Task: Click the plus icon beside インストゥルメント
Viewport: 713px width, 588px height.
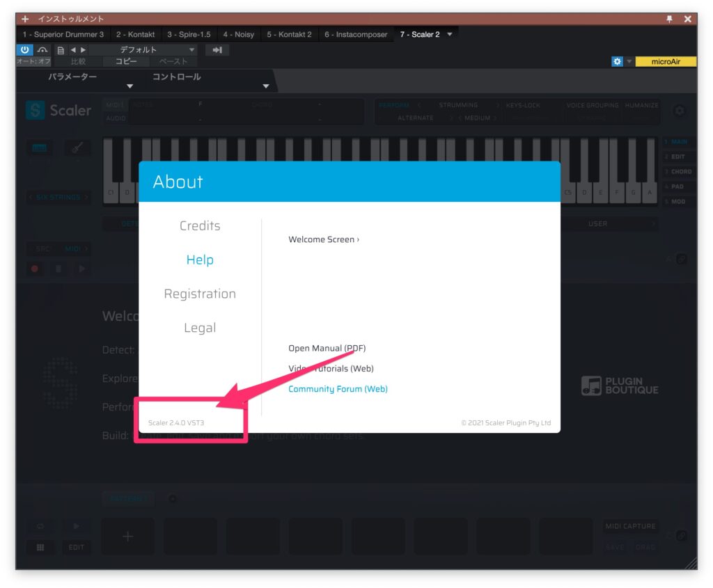Action: point(25,19)
